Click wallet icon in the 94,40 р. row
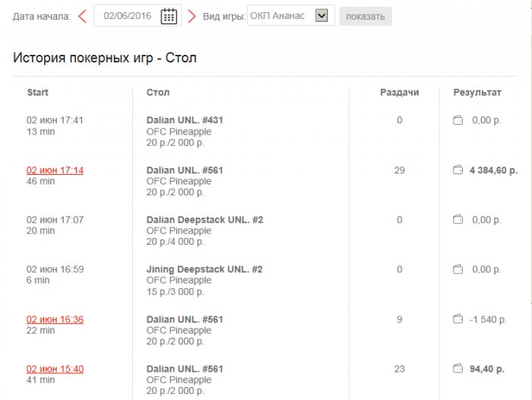 pyautogui.click(x=458, y=369)
